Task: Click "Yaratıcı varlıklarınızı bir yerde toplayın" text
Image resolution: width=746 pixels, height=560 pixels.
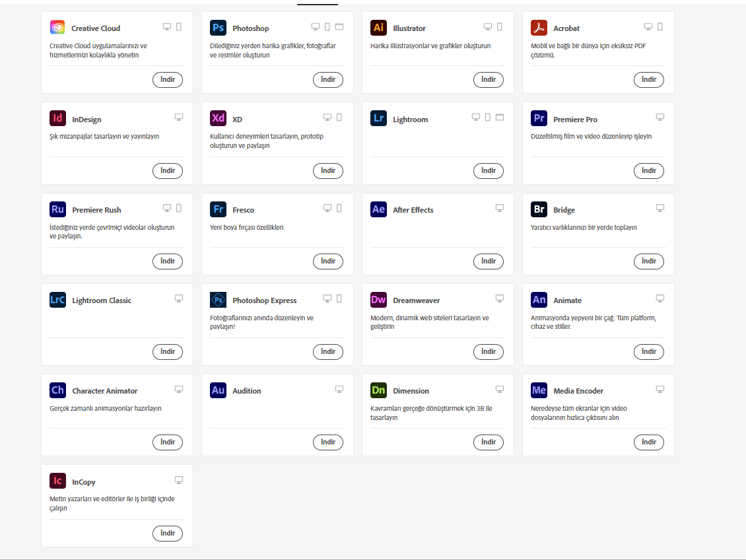Action: coord(584,227)
